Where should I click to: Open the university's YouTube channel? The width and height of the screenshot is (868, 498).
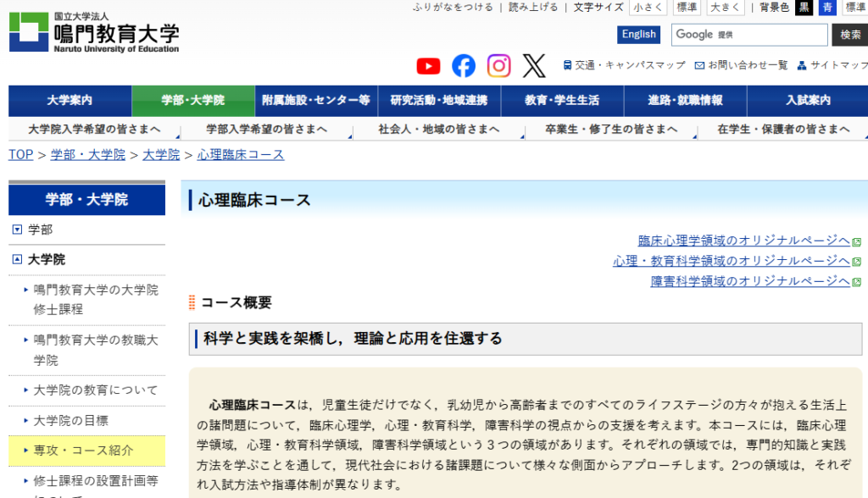point(428,65)
